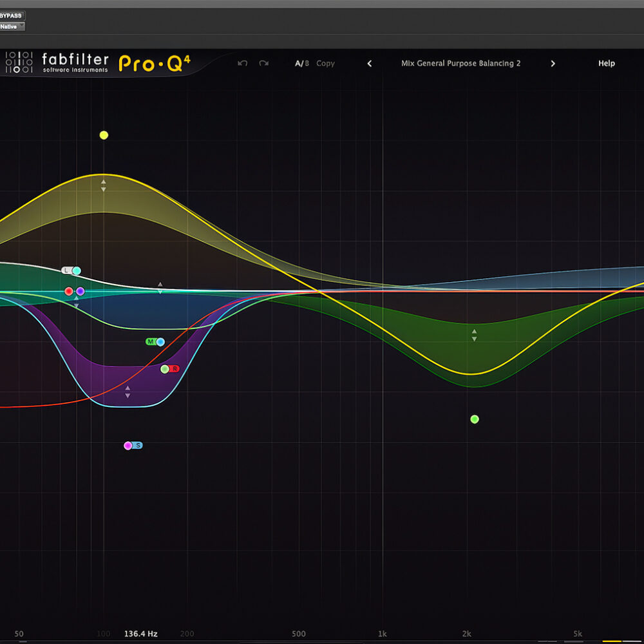Viewport: 644px width, 644px height.
Task: Select the purple EQ band dot
Action: click(80, 291)
